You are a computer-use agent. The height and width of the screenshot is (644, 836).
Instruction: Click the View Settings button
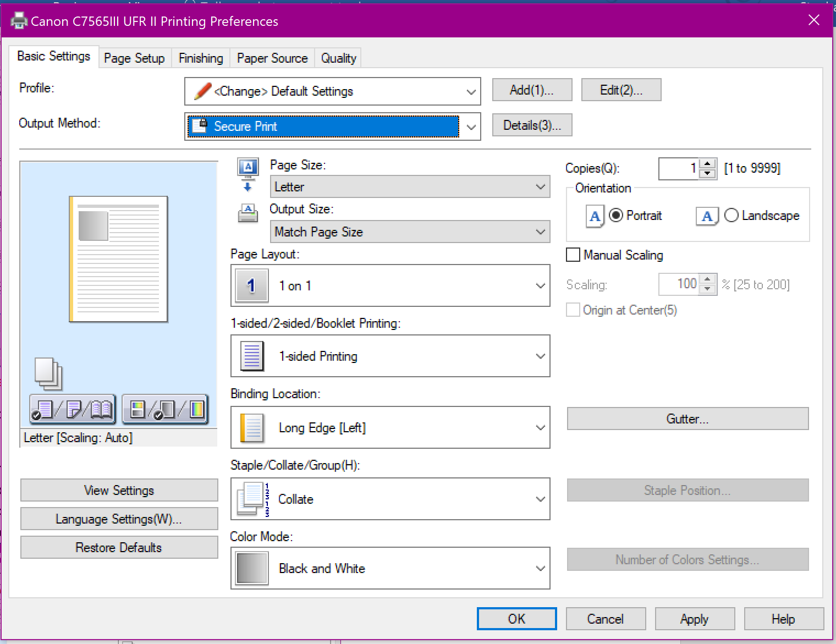coord(119,490)
